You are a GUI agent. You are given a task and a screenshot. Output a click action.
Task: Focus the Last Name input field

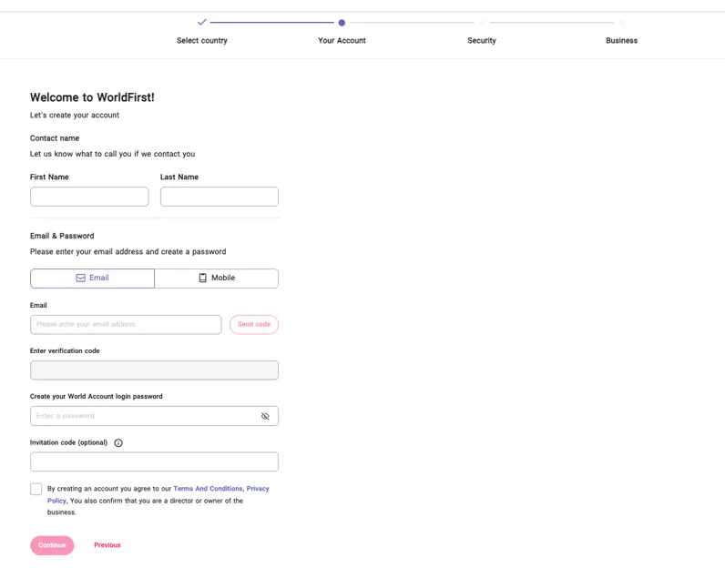click(x=220, y=197)
